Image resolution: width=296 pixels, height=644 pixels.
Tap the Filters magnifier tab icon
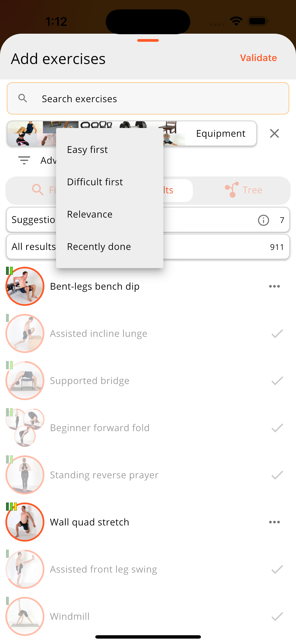point(38,190)
